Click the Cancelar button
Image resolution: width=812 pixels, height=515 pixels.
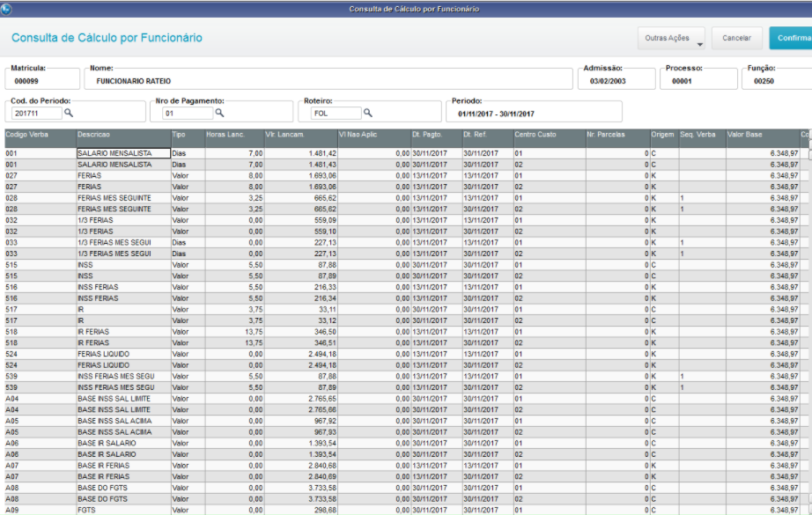736,39
